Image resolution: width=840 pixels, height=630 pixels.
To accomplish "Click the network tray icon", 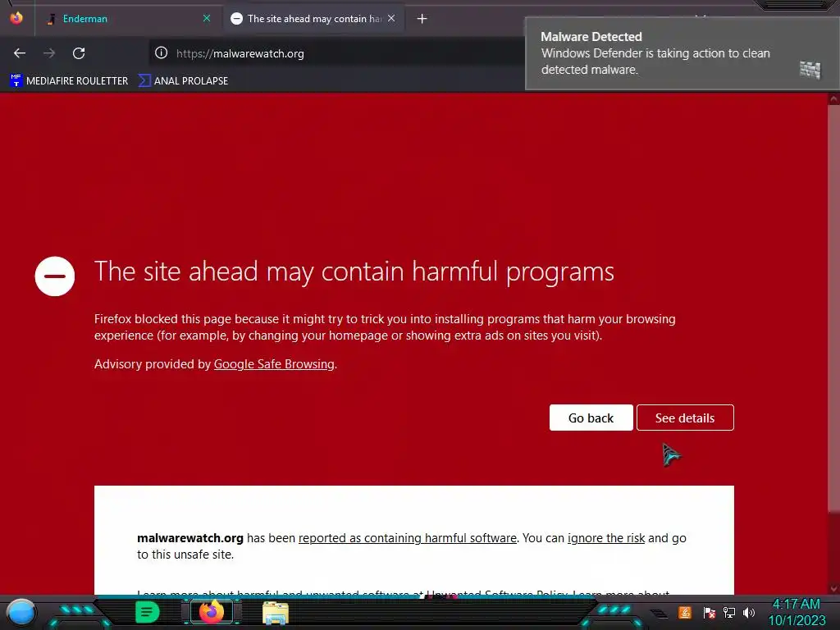I will click(729, 612).
